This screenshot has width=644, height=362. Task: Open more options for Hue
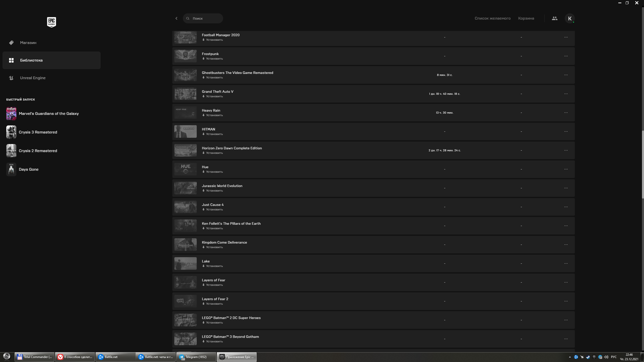click(566, 169)
